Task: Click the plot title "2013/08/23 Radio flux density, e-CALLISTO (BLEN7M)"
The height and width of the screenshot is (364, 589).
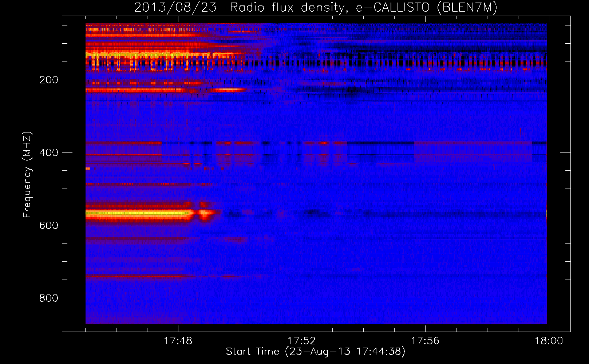Action: [x=316, y=7]
